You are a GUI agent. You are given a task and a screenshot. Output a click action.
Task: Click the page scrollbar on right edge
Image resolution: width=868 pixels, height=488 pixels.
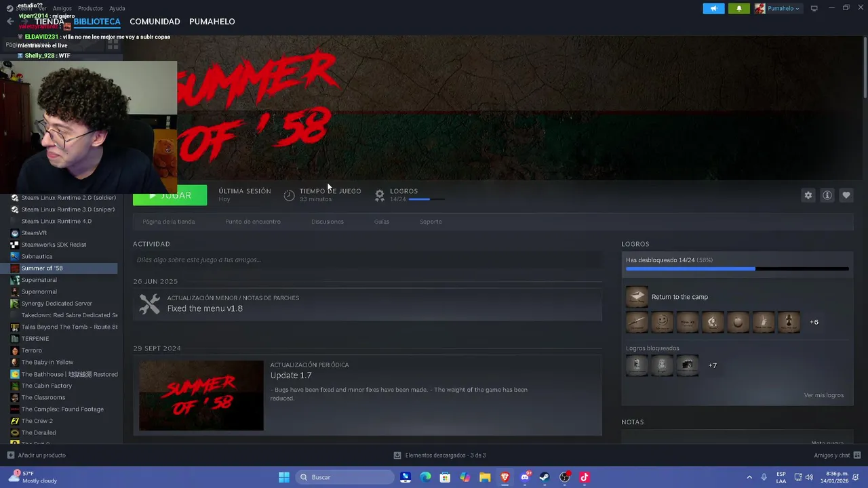[865, 68]
